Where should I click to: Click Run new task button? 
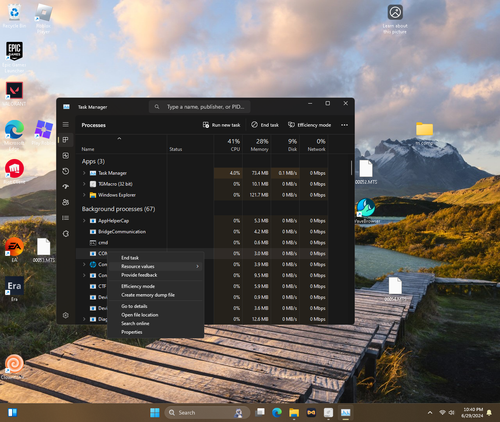(221, 125)
